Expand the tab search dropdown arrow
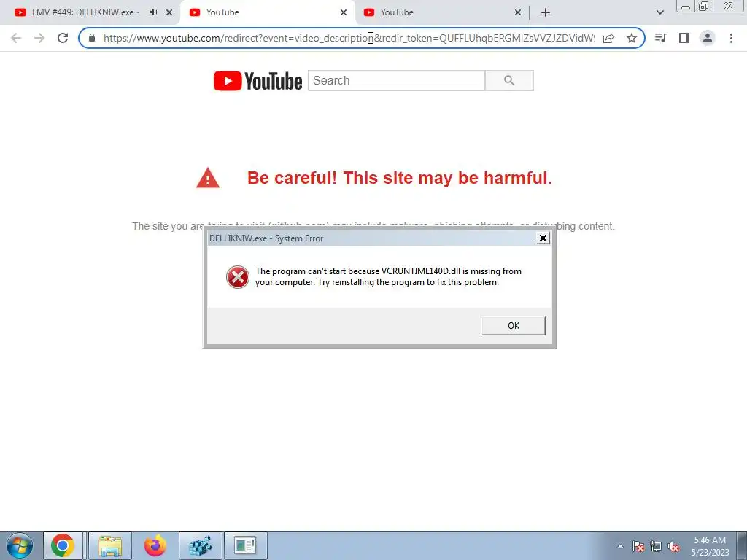This screenshot has width=747, height=560. (659, 12)
